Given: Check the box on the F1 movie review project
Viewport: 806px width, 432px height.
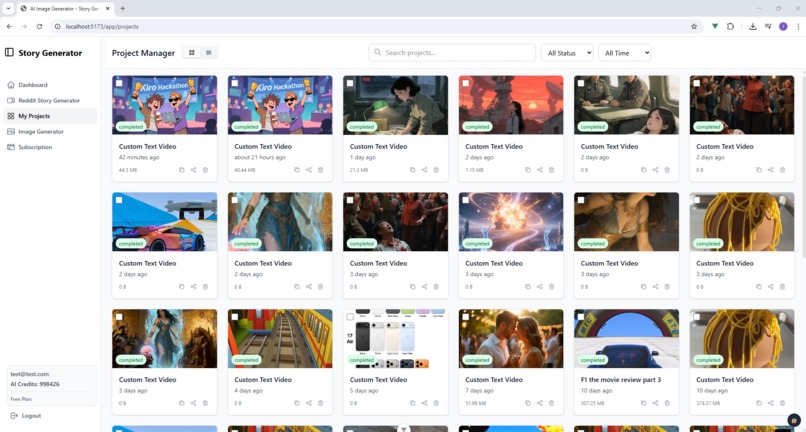Looking at the screenshot, I should [x=581, y=316].
